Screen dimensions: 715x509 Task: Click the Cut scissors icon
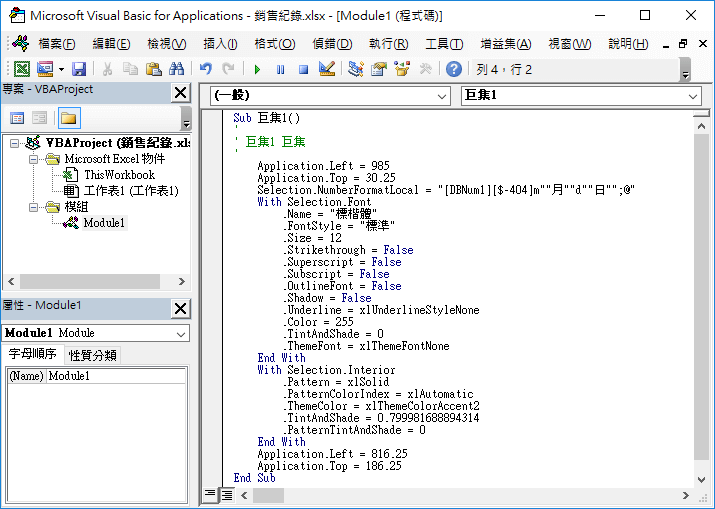click(x=107, y=69)
